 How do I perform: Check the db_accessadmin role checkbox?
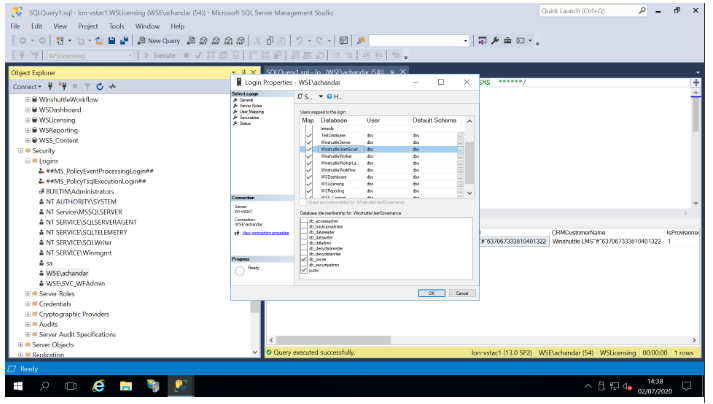pos(304,221)
